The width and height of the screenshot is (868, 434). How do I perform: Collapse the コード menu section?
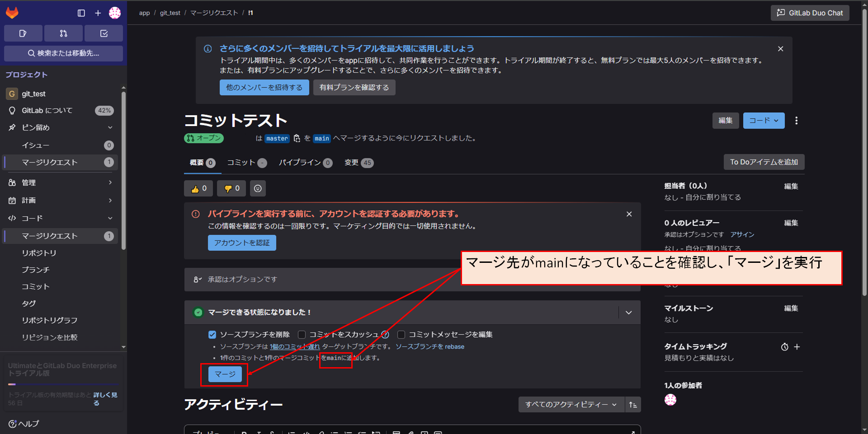tap(61, 218)
